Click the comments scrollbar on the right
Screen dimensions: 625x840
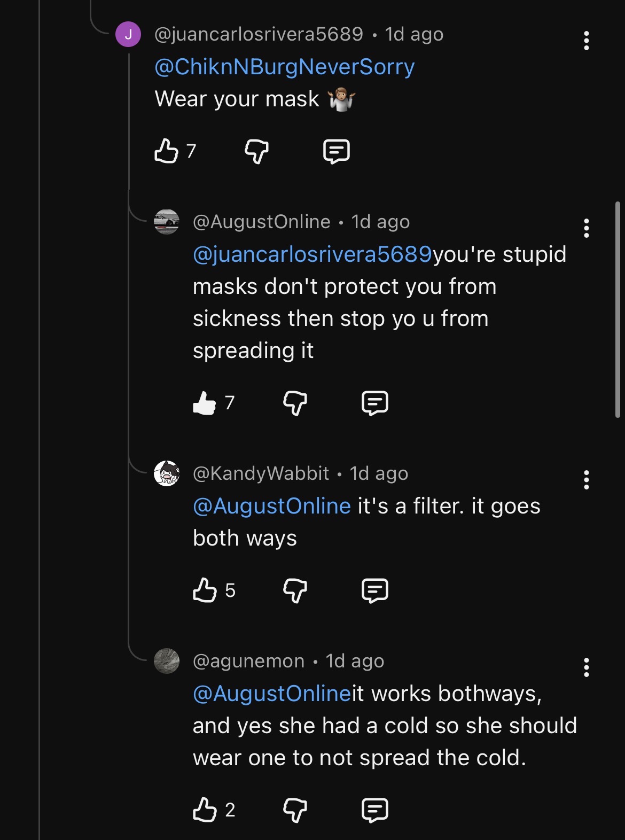click(618, 309)
